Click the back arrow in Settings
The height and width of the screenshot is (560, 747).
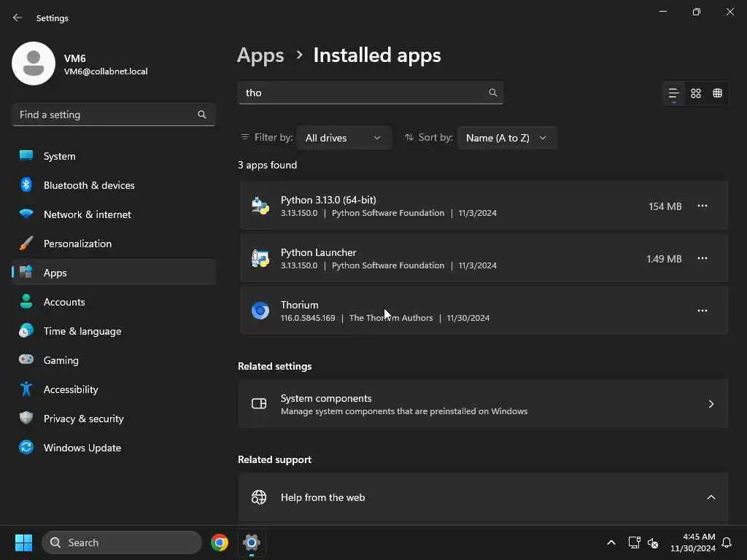tap(18, 18)
